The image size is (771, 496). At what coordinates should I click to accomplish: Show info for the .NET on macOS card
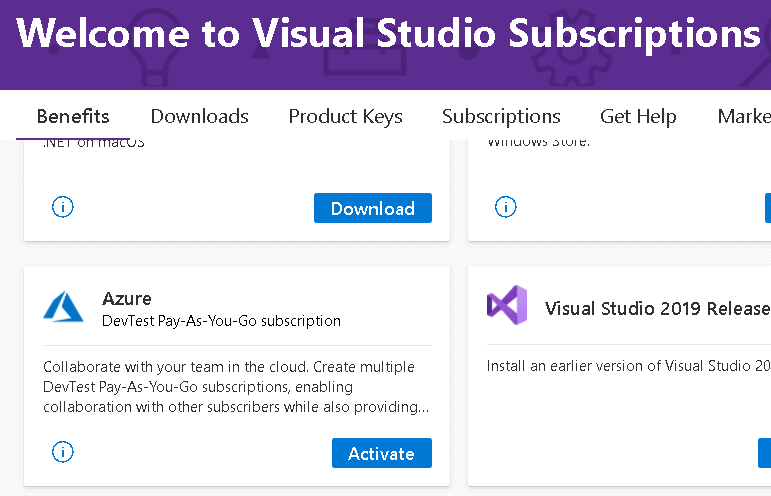[62, 206]
